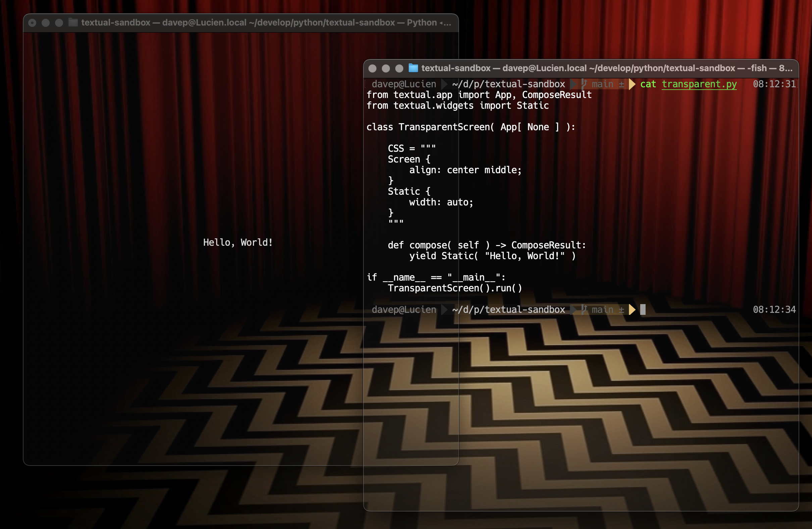Screen dimensions: 812x529
Task: Minimize the fish terminal window
Action: click(386, 68)
